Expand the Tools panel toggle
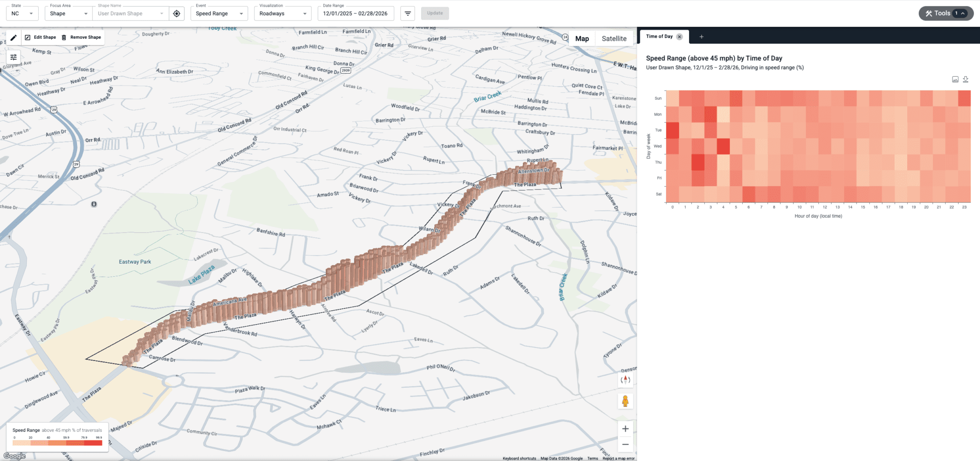The width and height of the screenshot is (980, 461). pos(946,13)
